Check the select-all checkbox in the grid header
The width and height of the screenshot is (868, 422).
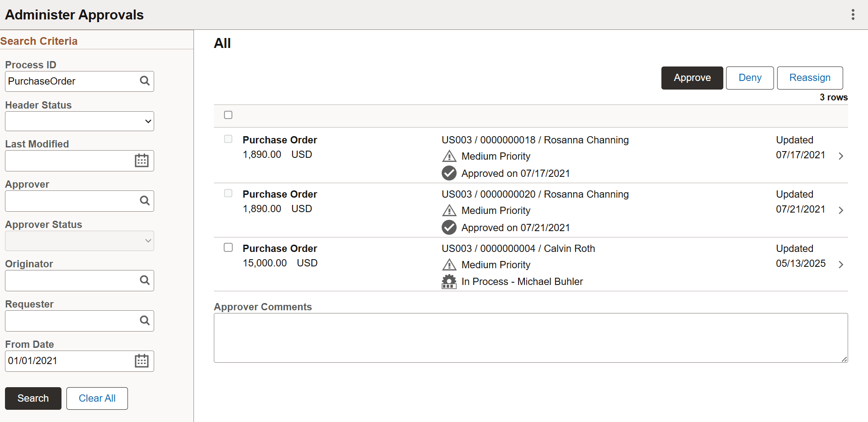pyautogui.click(x=228, y=115)
